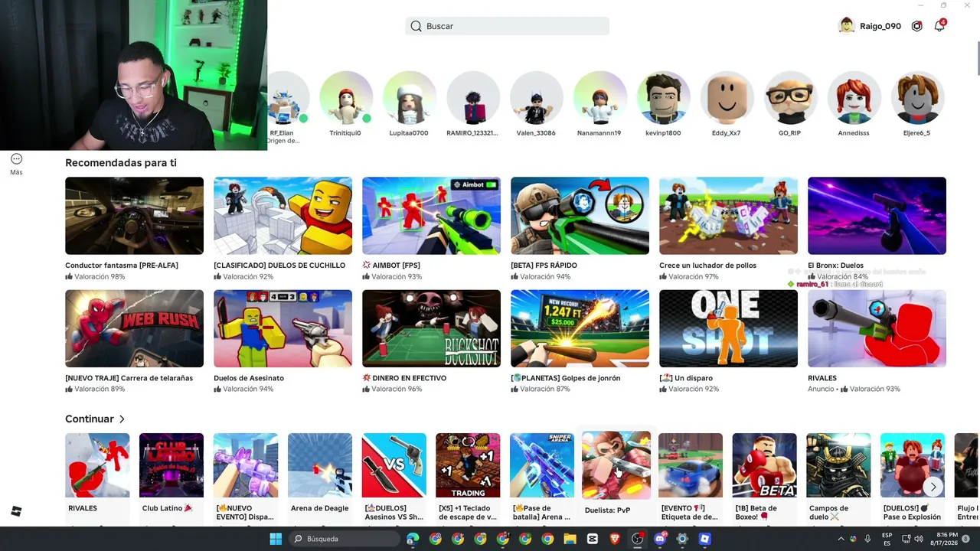
Task: Open Settings gear from the taskbar
Action: coord(682,539)
